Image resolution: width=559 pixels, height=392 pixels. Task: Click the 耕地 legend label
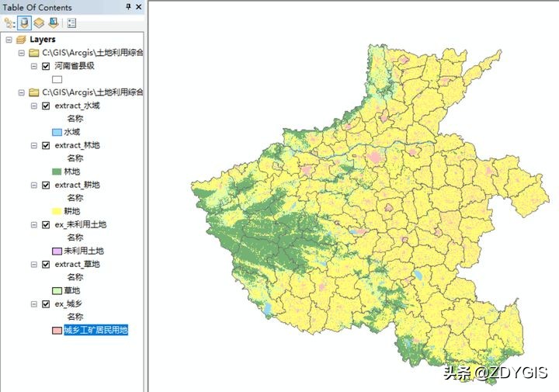pyautogui.click(x=72, y=211)
